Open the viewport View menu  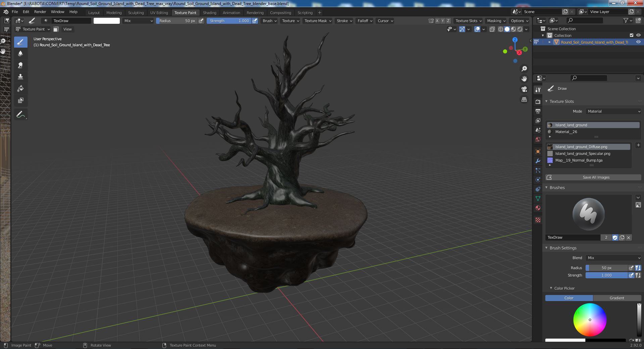(x=67, y=29)
